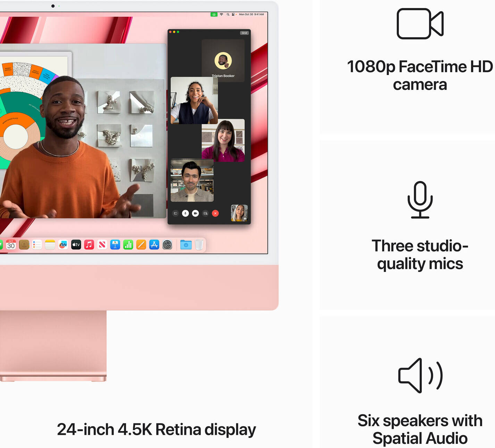Switch FaceTime to Grid view

click(244, 33)
